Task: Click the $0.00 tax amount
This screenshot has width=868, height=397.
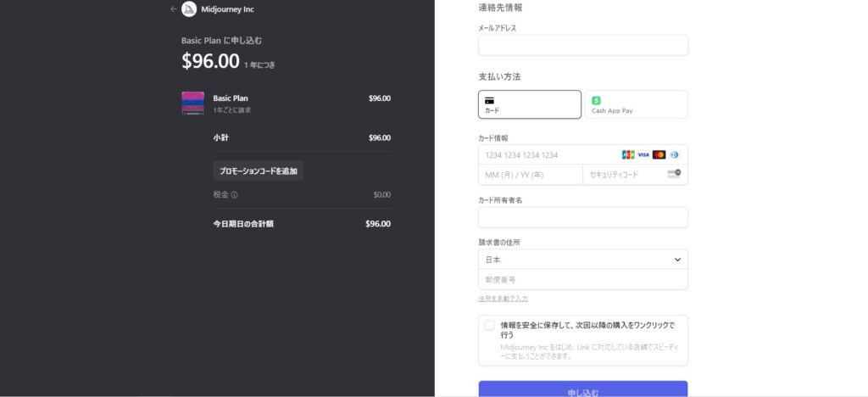Action: (x=382, y=195)
